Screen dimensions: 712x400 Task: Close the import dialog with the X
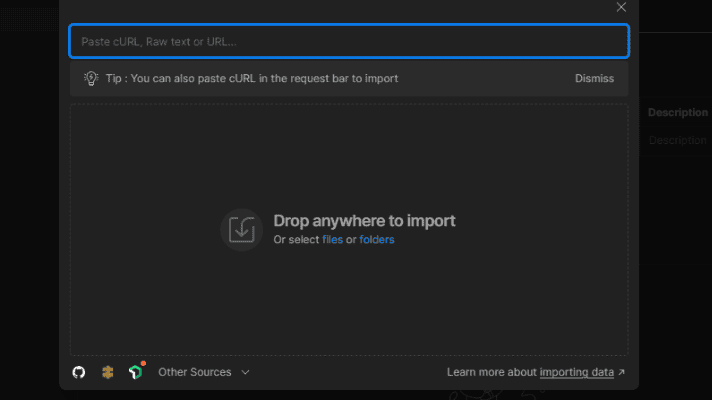[621, 7]
